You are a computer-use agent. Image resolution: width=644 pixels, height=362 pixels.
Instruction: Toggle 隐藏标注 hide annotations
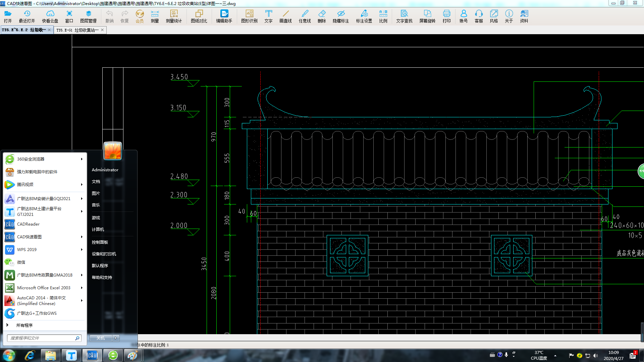tap(341, 16)
